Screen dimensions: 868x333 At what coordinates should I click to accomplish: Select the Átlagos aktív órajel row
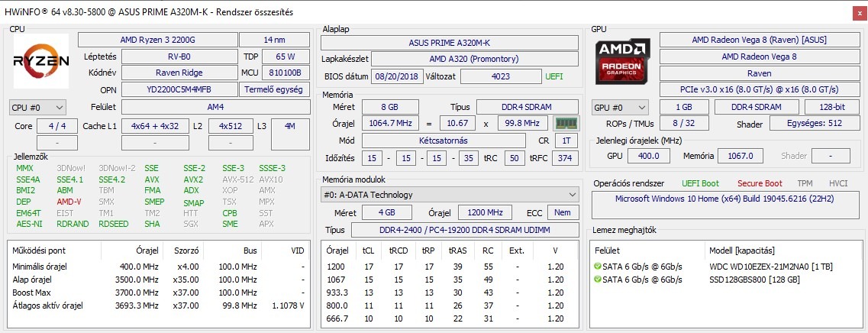click(x=158, y=305)
